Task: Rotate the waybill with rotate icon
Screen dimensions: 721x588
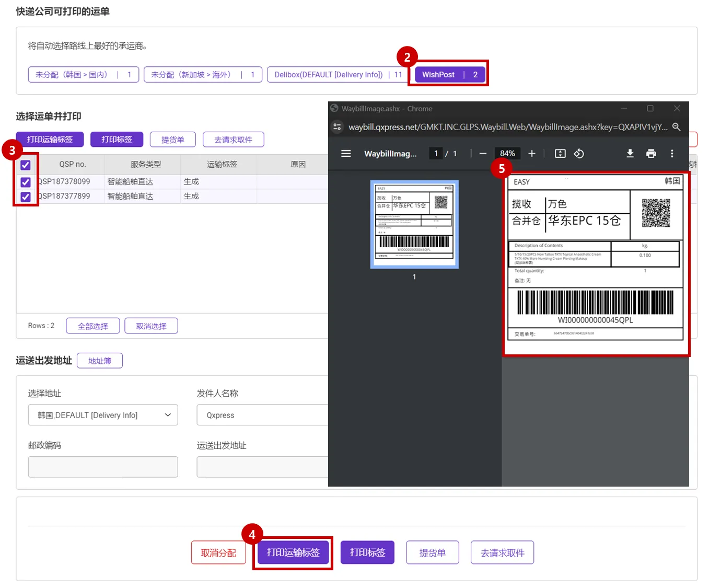Action: point(579,154)
